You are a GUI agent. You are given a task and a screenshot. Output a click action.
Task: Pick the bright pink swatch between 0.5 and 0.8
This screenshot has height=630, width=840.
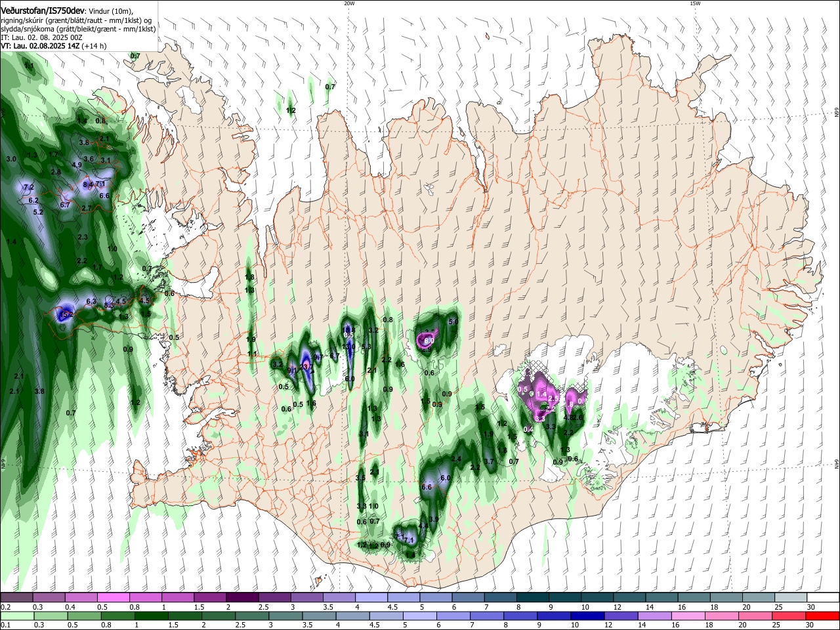point(113,598)
